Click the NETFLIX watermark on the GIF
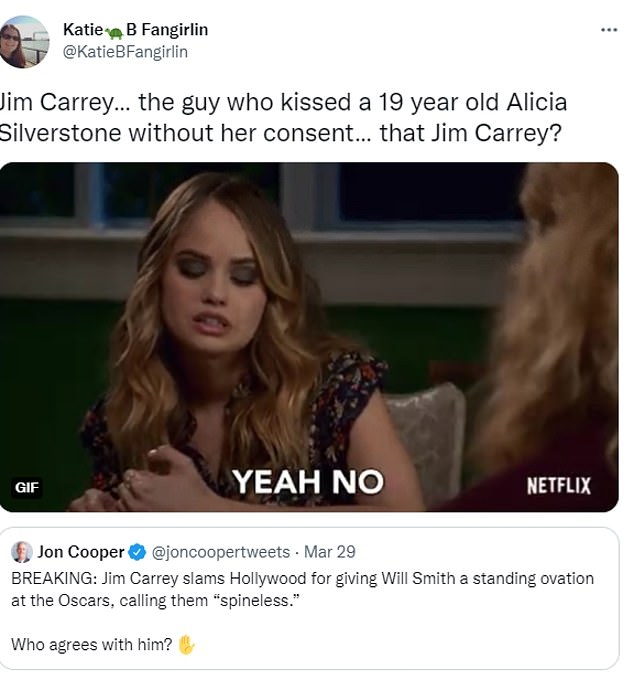Viewport: 634px width, 679px height. (x=559, y=485)
